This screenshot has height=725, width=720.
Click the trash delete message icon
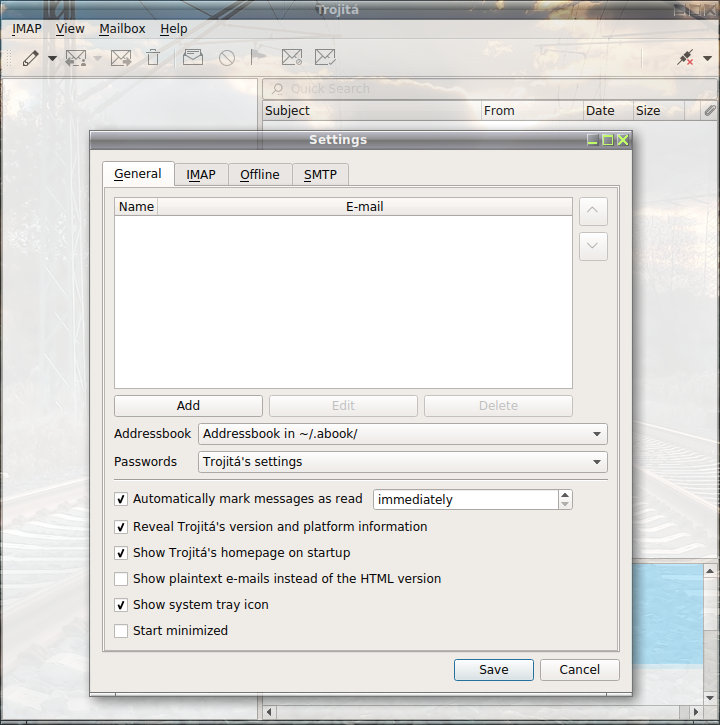point(153,58)
